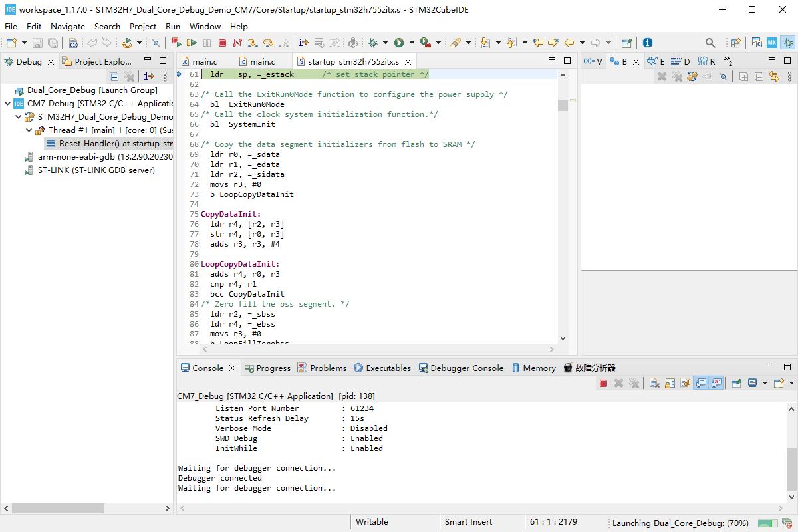Collapse the STM32H7_Dual_Core_Debug_Demo process node
This screenshot has width=798, height=532.
click(x=18, y=117)
